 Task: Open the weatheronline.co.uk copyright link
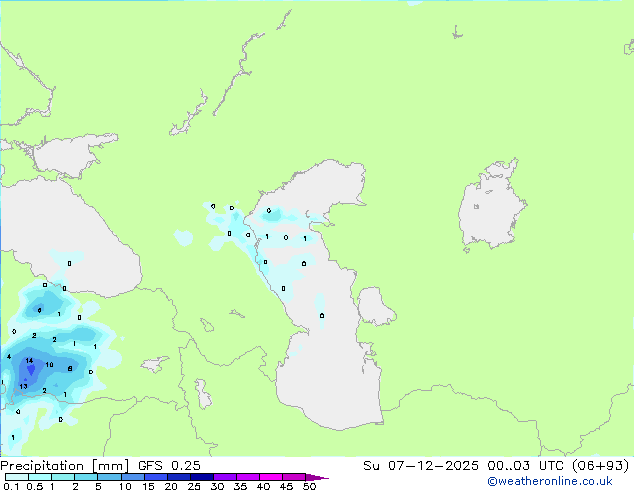pos(550,481)
